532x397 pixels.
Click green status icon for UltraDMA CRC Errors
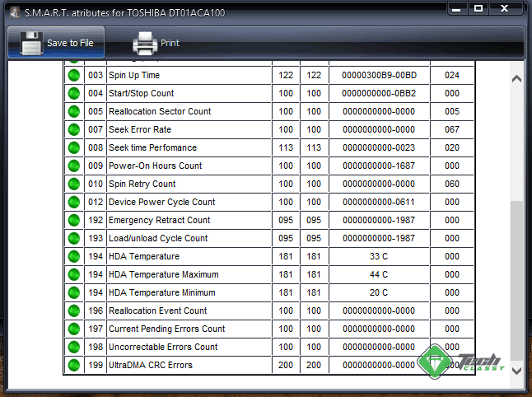click(74, 365)
